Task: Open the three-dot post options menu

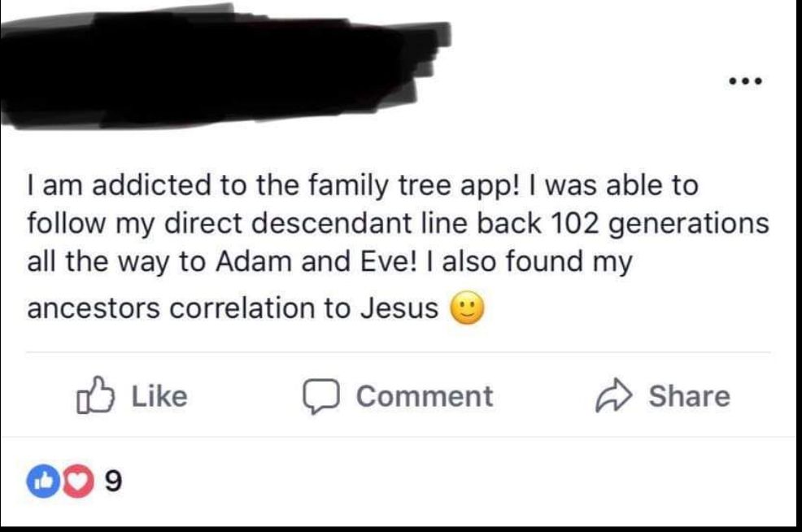Action: (x=744, y=81)
